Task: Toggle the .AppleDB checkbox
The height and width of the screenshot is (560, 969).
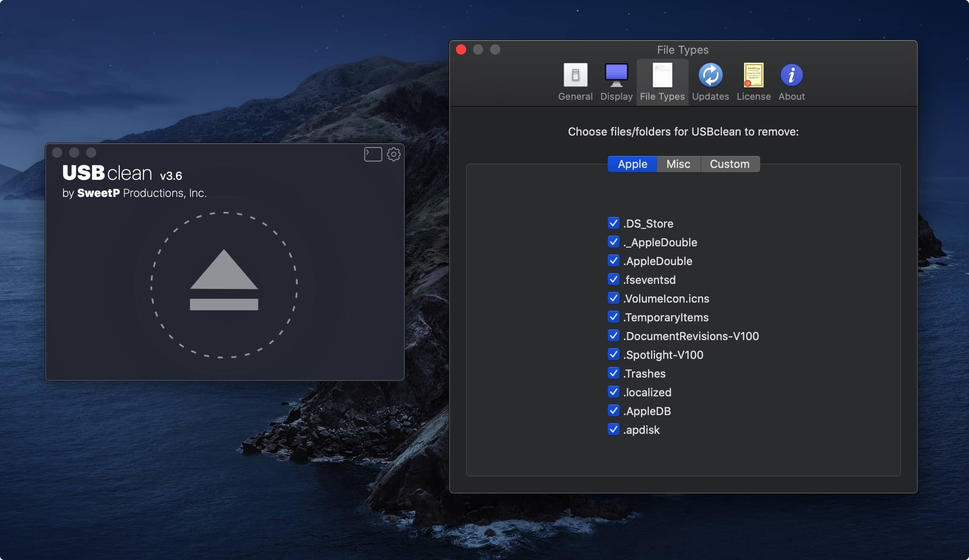Action: [613, 410]
